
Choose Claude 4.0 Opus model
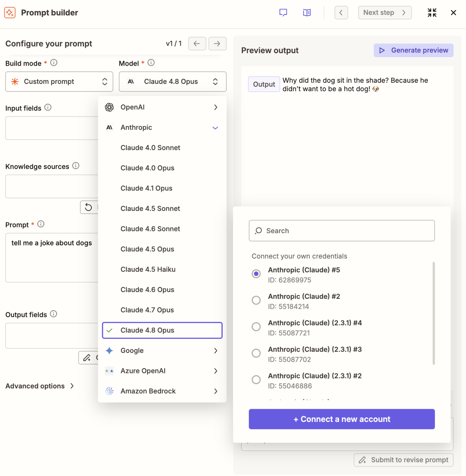point(162,168)
